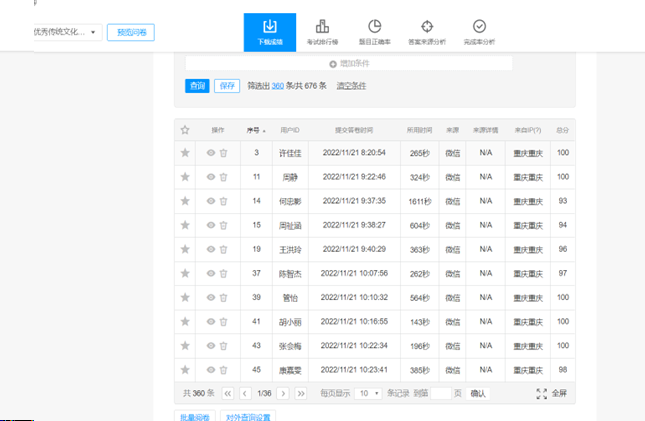Image resolution: width=645 pixels, height=421 pixels.
Task: Switch to 考试排行榜 ranking tab
Action: tap(322, 32)
